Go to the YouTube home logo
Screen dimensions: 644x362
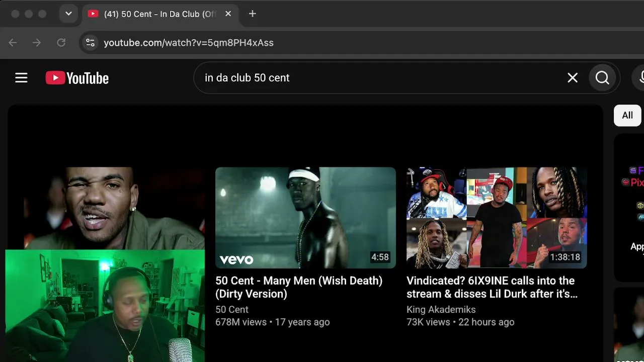click(77, 78)
